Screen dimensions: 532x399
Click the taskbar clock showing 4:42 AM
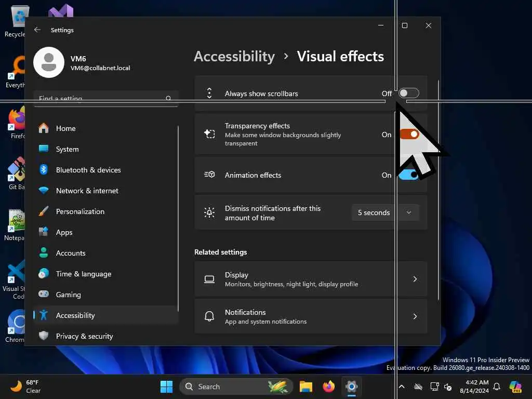point(474,387)
